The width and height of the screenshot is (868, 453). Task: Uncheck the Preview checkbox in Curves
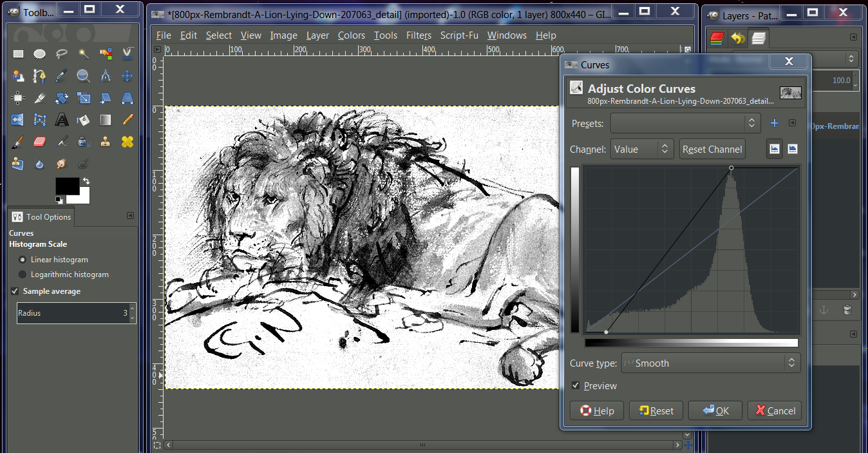coord(576,386)
